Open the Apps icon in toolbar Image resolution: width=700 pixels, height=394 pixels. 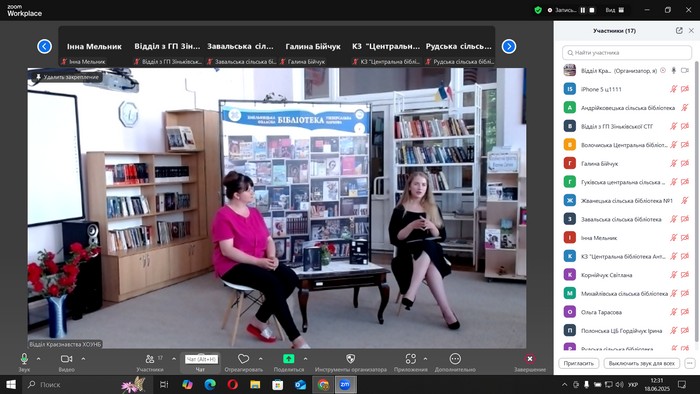[x=411, y=359]
